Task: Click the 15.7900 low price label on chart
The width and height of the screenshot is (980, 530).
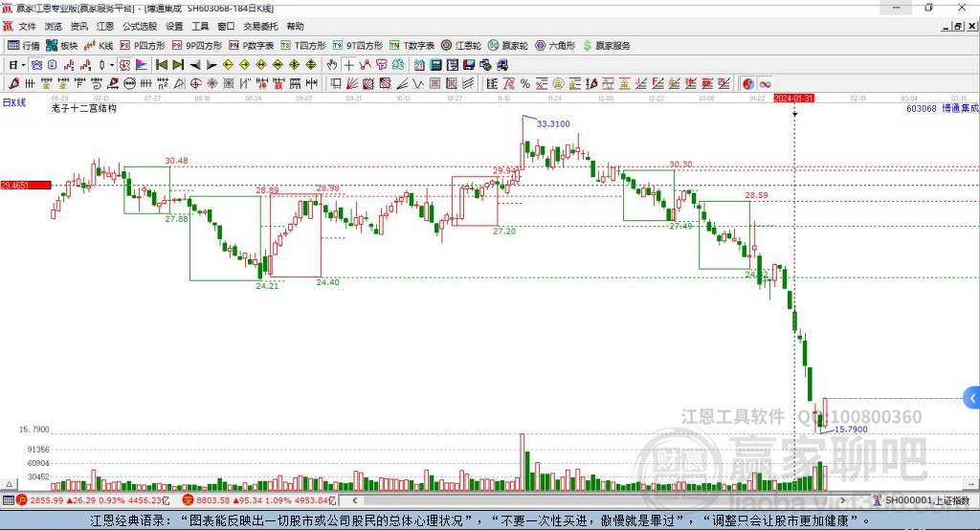Action: click(851, 430)
